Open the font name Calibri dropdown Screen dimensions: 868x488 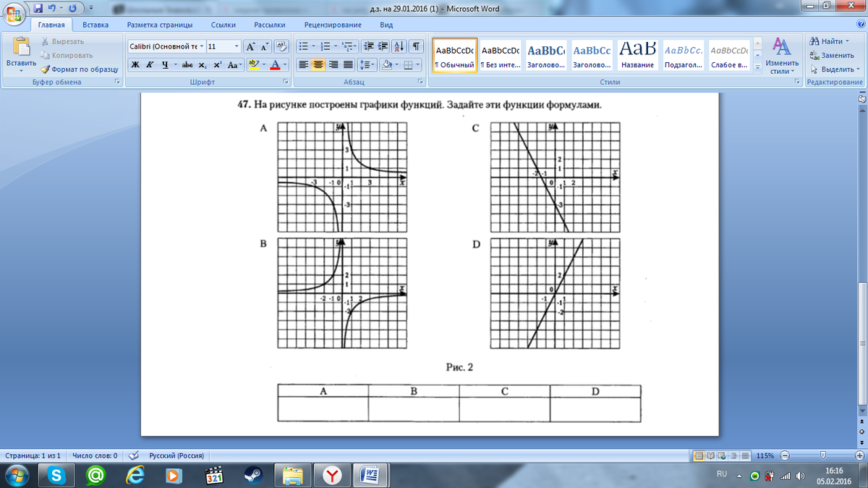coord(201,46)
